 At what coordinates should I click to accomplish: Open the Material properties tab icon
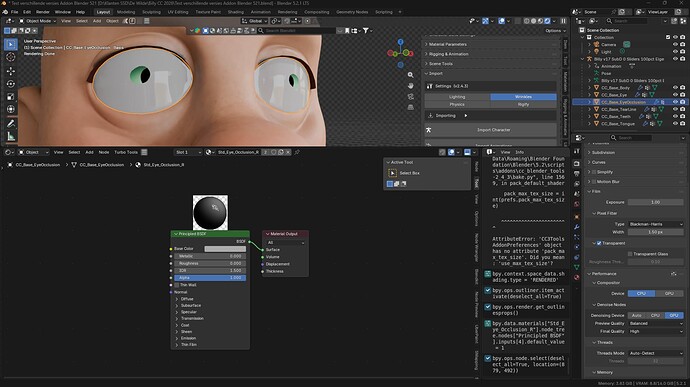coord(576,277)
